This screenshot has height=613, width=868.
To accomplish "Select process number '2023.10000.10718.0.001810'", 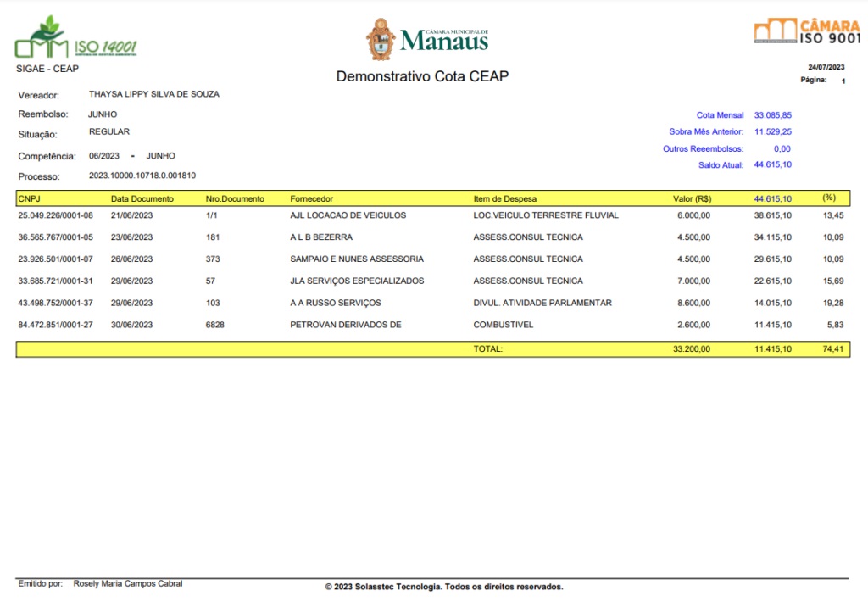I will 142,176.
